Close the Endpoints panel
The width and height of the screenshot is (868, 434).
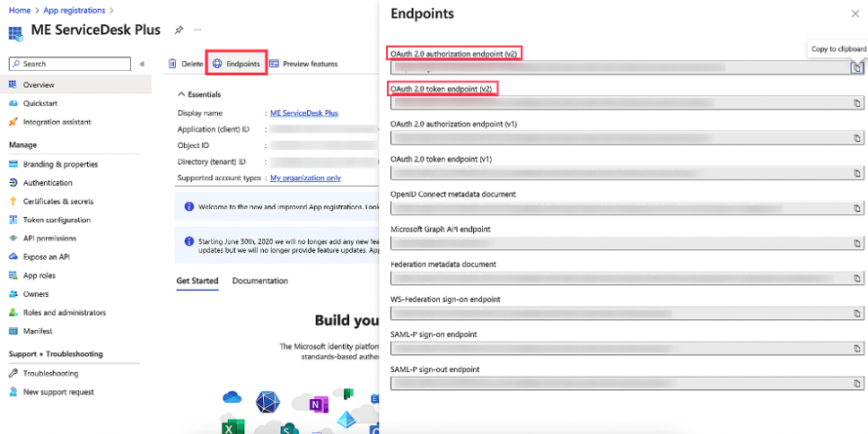(855, 13)
